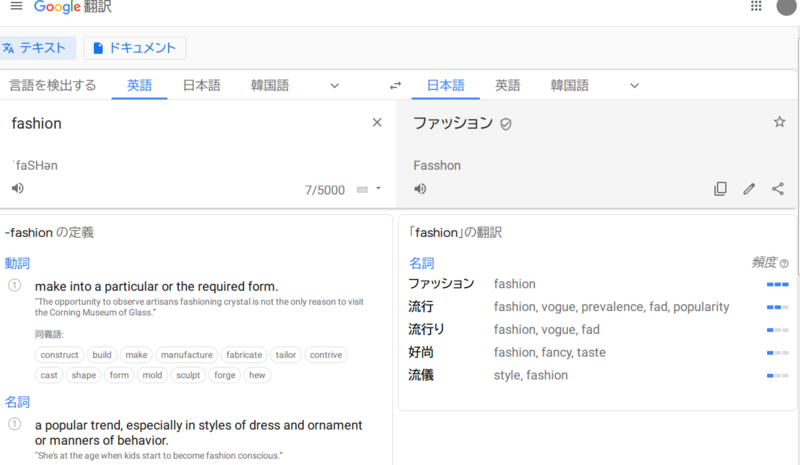Click the 7/5000 character counter
This screenshot has width=800, height=465.
coord(325,190)
